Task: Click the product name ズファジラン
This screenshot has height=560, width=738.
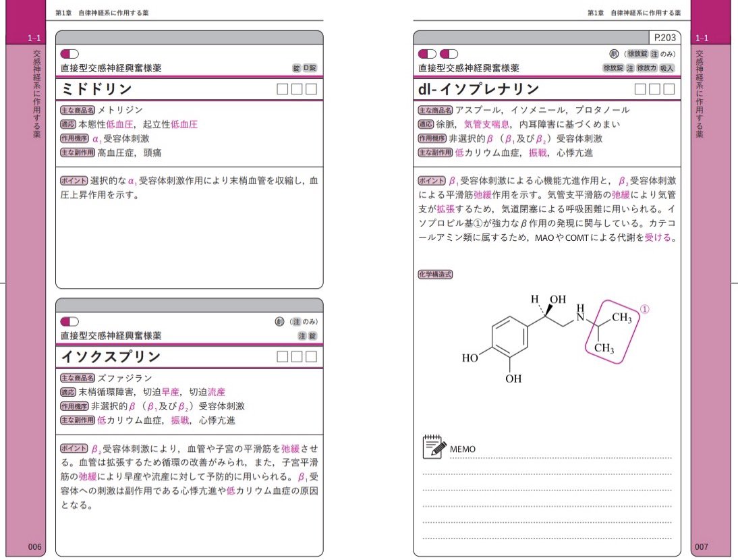Action: [125, 378]
